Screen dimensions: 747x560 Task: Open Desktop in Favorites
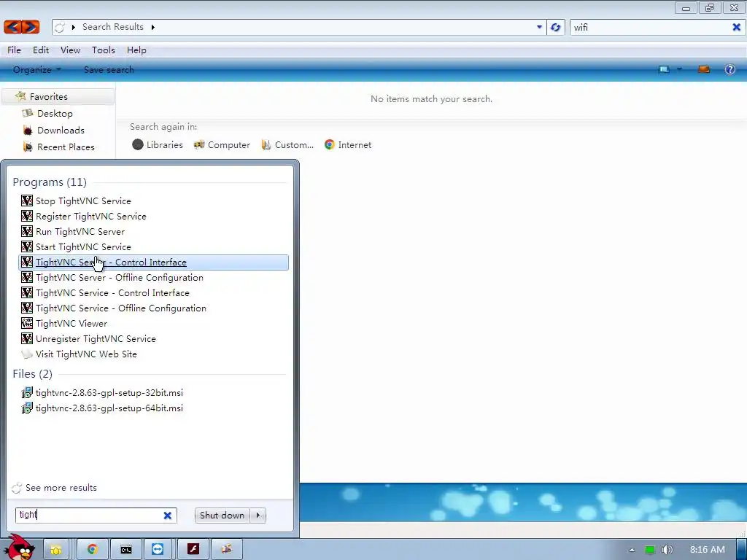55,113
